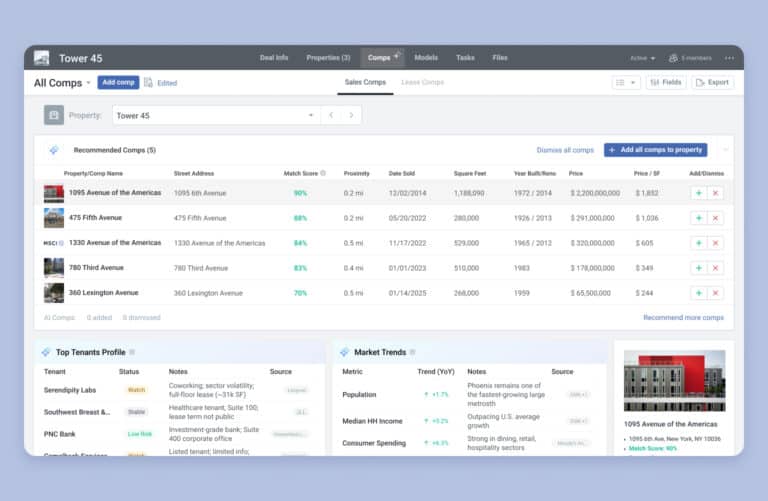
Task: Go to next property with right arrow
Action: [x=351, y=115]
